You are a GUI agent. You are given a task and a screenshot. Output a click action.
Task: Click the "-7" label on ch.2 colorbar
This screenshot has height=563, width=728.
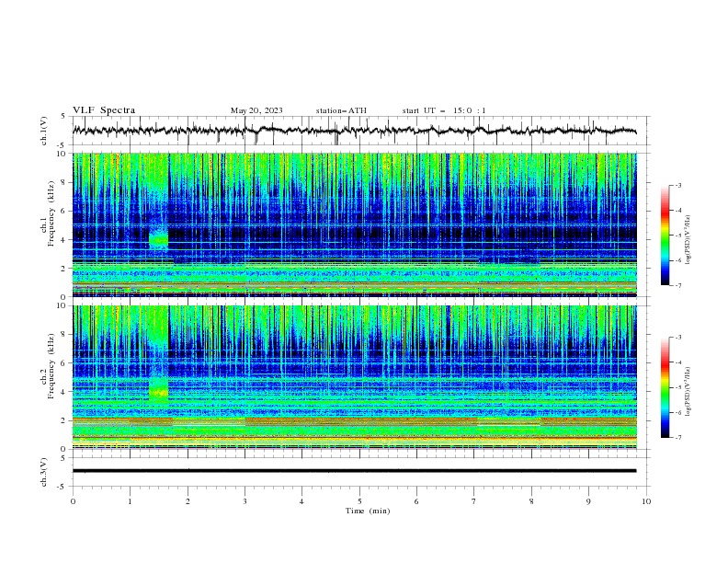pyautogui.click(x=677, y=438)
